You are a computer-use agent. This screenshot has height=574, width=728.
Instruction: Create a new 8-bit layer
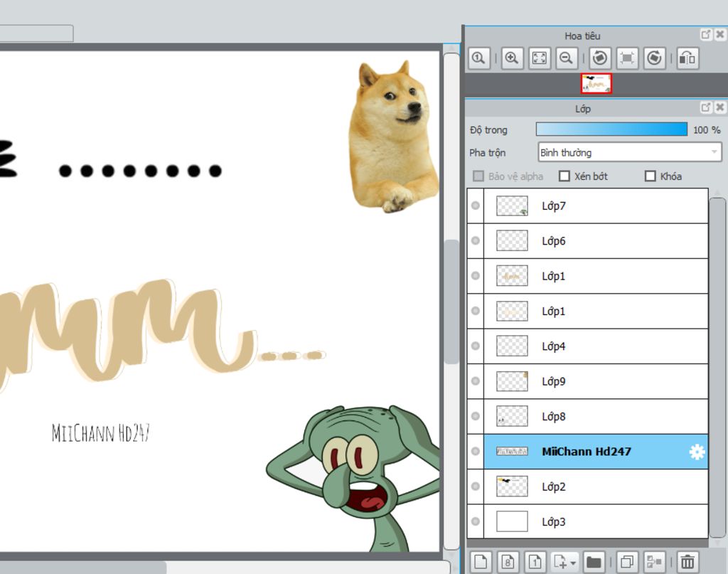click(x=508, y=562)
